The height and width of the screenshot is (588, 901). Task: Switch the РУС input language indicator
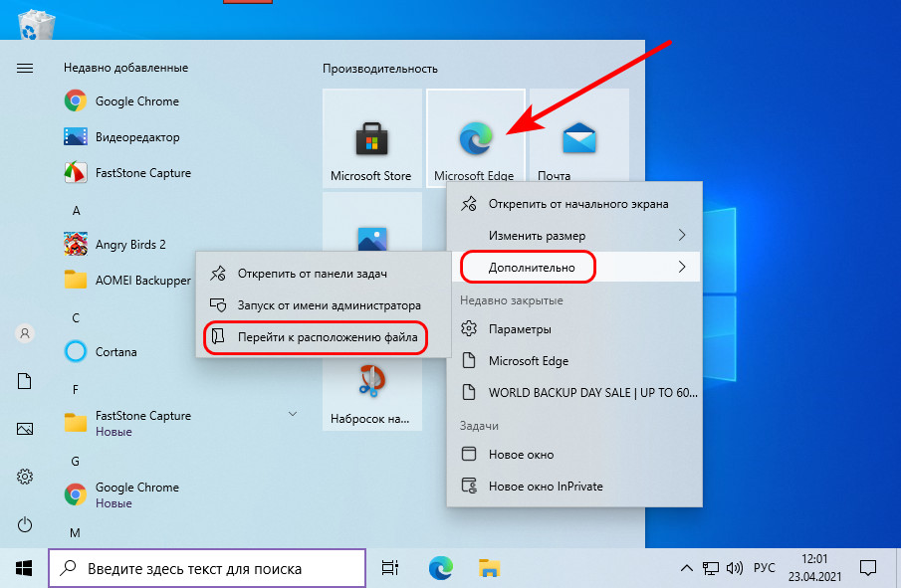tap(764, 569)
